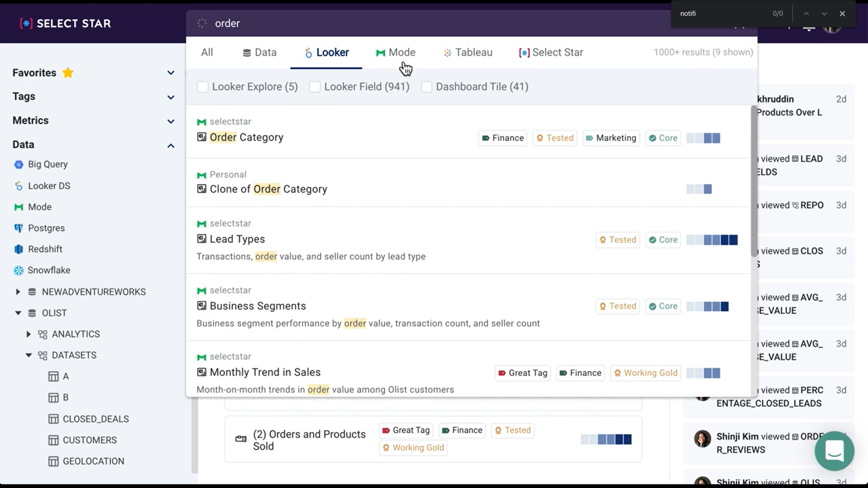Select the Big Query data source icon

click(18, 164)
